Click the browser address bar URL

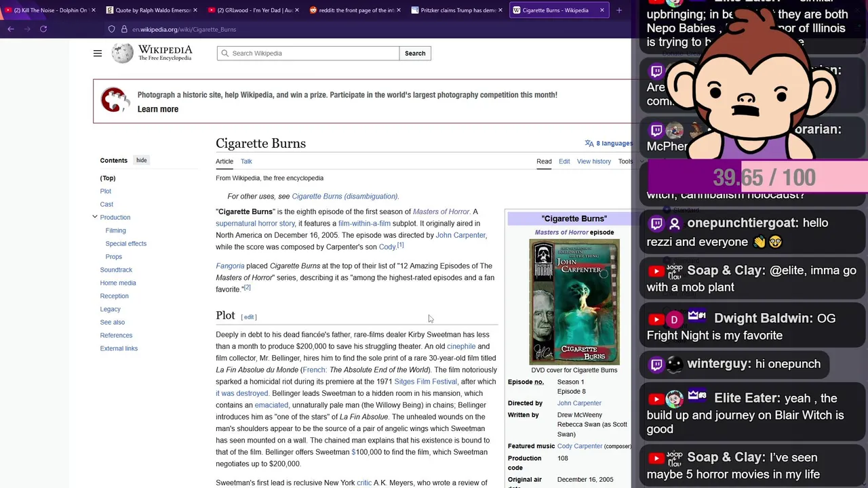tap(184, 30)
